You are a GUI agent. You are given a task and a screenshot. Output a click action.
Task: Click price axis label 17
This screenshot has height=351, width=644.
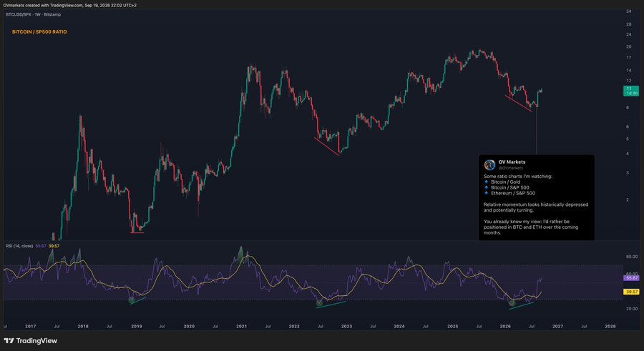629,57
